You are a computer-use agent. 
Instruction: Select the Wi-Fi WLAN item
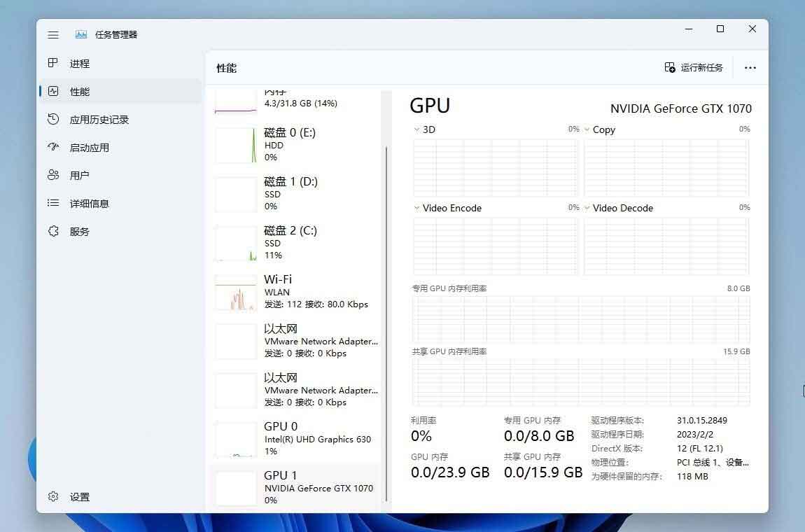point(295,292)
